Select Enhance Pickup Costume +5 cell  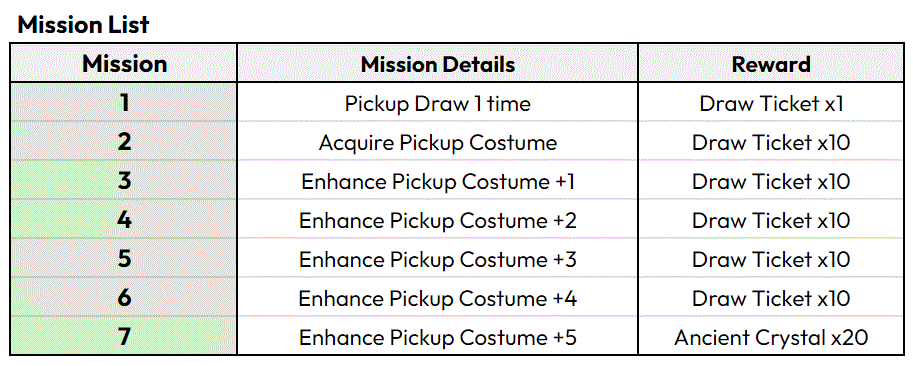(x=437, y=337)
